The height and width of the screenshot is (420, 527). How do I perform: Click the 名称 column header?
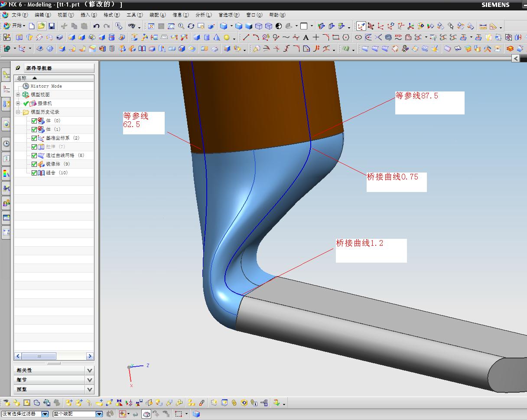pyautogui.click(x=54, y=78)
